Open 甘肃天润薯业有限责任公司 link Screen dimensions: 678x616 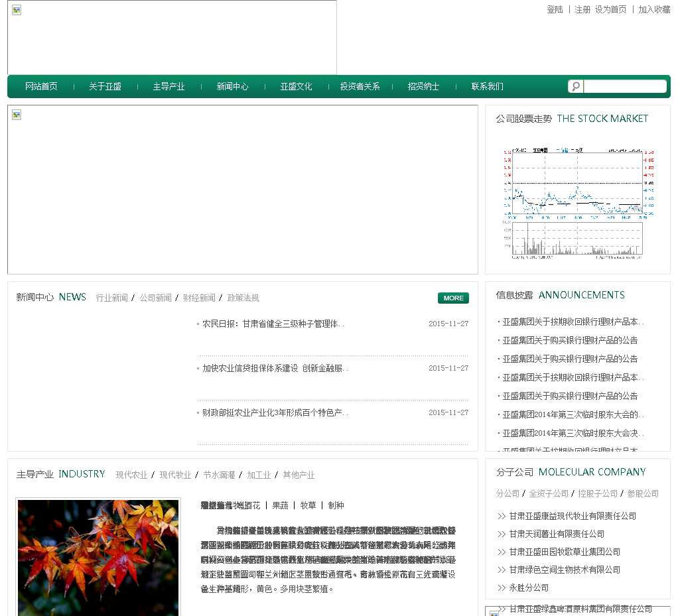point(557,534)
